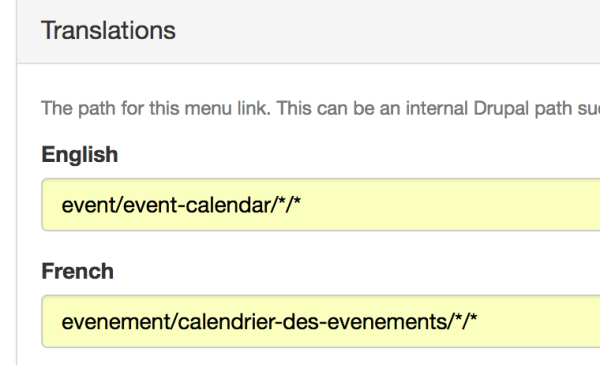Focus the French path input field
The height and width of the screenshot is (365, 600).
pos(321,321)
